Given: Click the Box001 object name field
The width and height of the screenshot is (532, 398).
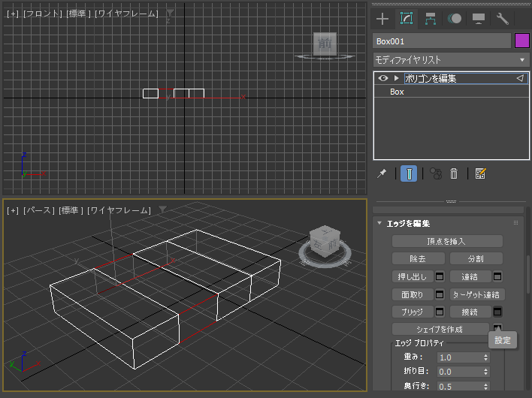Looking at the screenshot, I should 442,41.
